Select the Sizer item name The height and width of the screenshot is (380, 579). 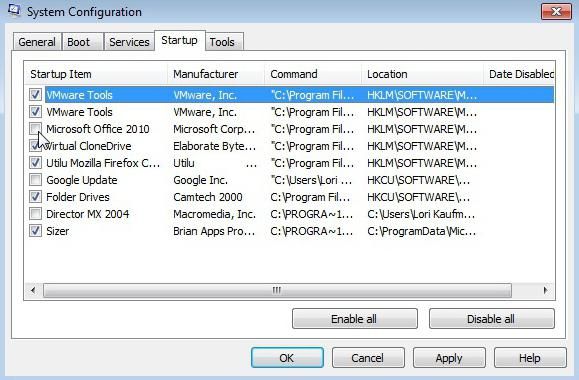click(x=58, y=231)
